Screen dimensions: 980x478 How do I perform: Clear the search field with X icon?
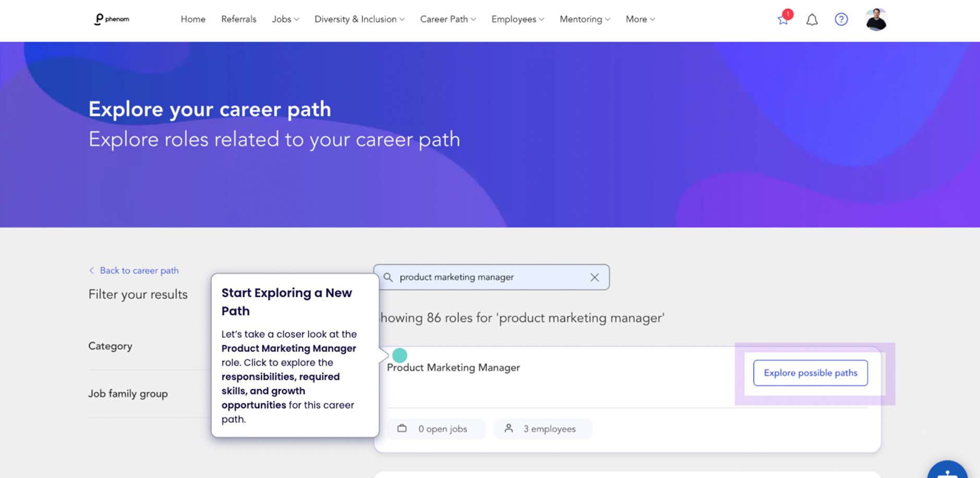point(595,278)
